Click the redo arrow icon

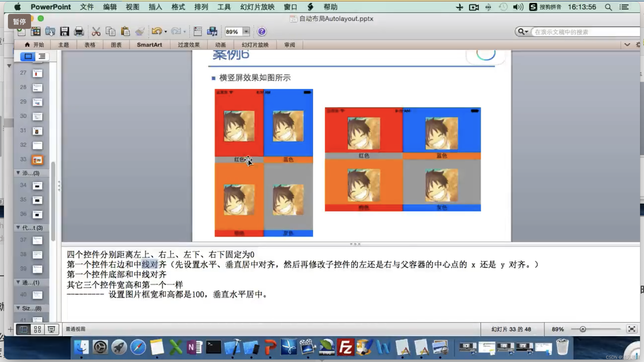pyautogui.click(x=176, y=31)
